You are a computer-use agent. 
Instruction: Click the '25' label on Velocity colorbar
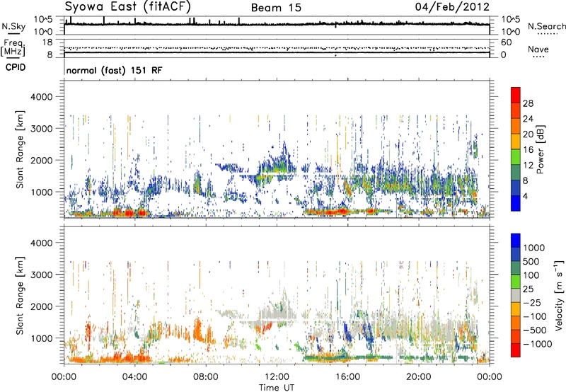pos(528,289)
